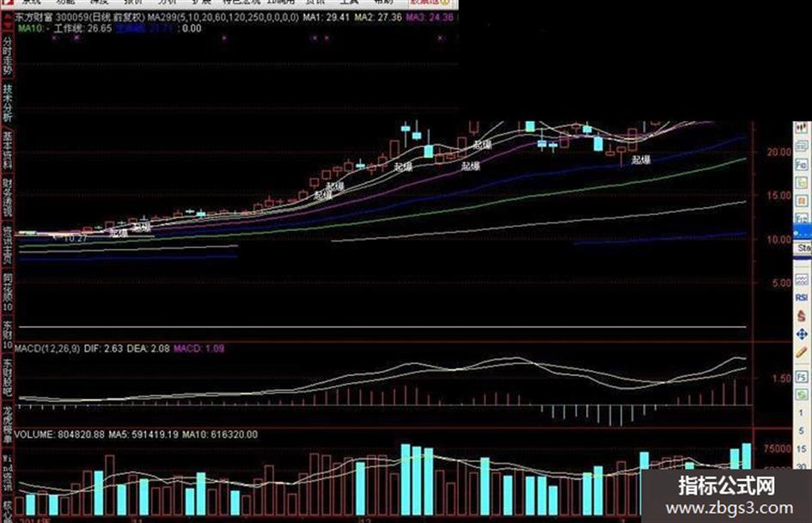Screen dimensions: 812x523
Task: Click the DIF: 2.63 value
Action: tap(104, 349)
